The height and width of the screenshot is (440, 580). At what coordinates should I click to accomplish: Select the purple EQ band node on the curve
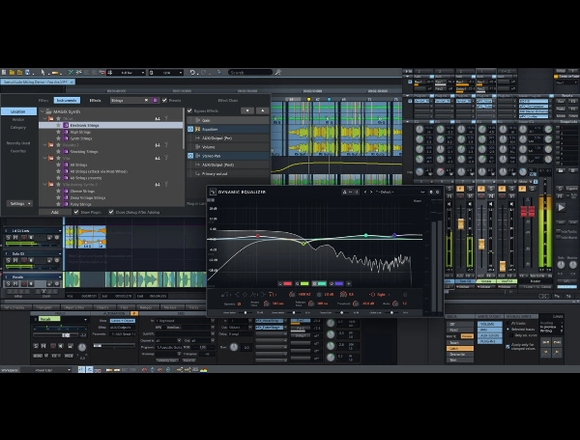coord(394,235)
